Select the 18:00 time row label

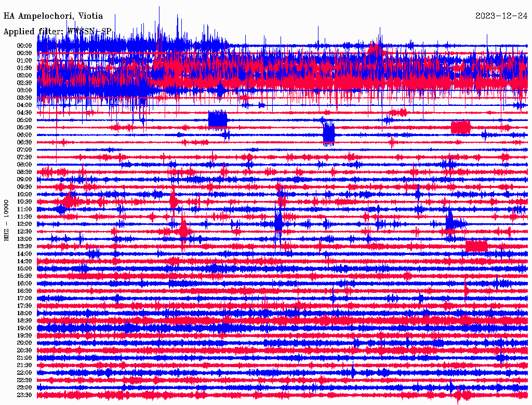click(24, 313)
